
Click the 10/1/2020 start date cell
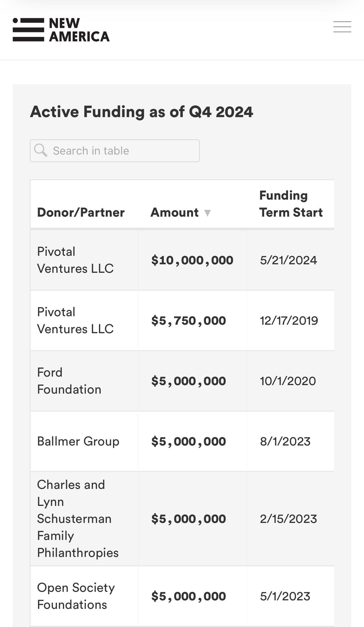click(x=288, y=381)
